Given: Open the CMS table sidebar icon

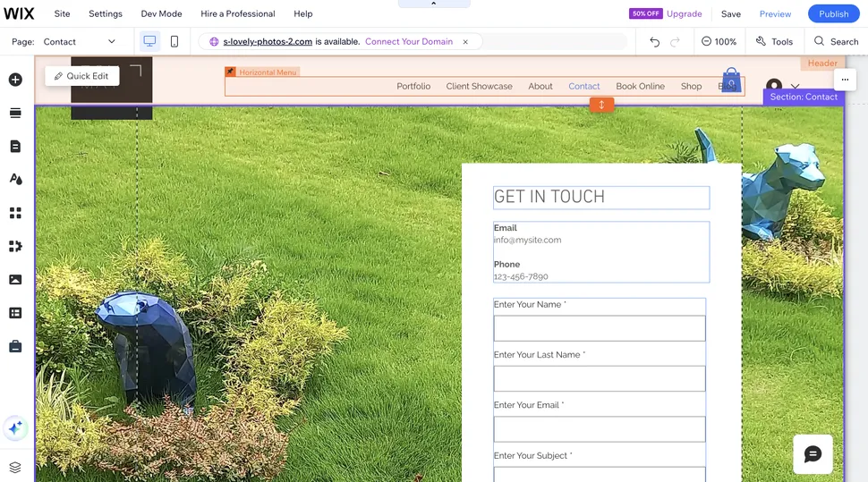Looking at the screenshot, I should click(15, 313).
